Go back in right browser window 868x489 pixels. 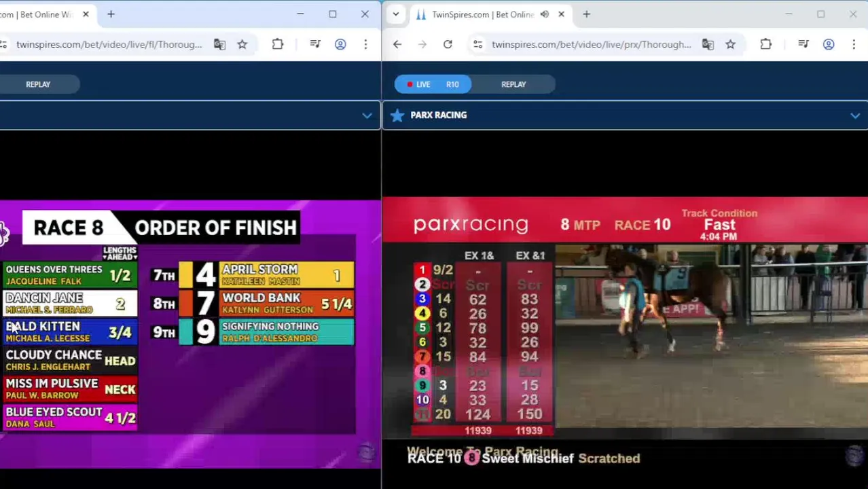(x=397, y=44)
